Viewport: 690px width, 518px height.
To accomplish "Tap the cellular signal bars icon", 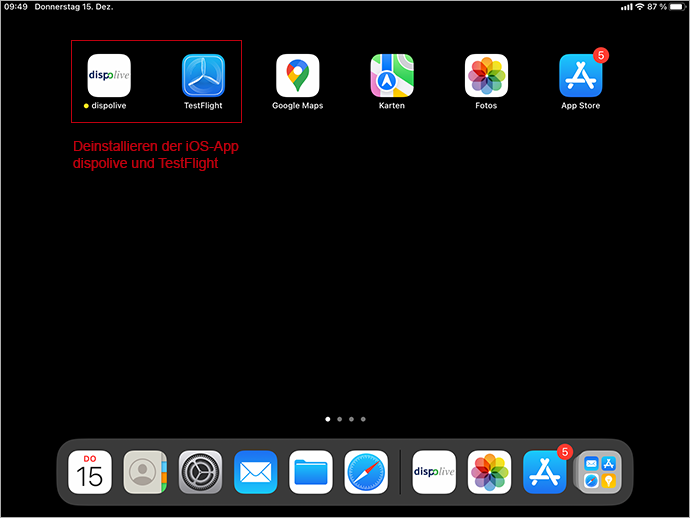I will [627, 7].
